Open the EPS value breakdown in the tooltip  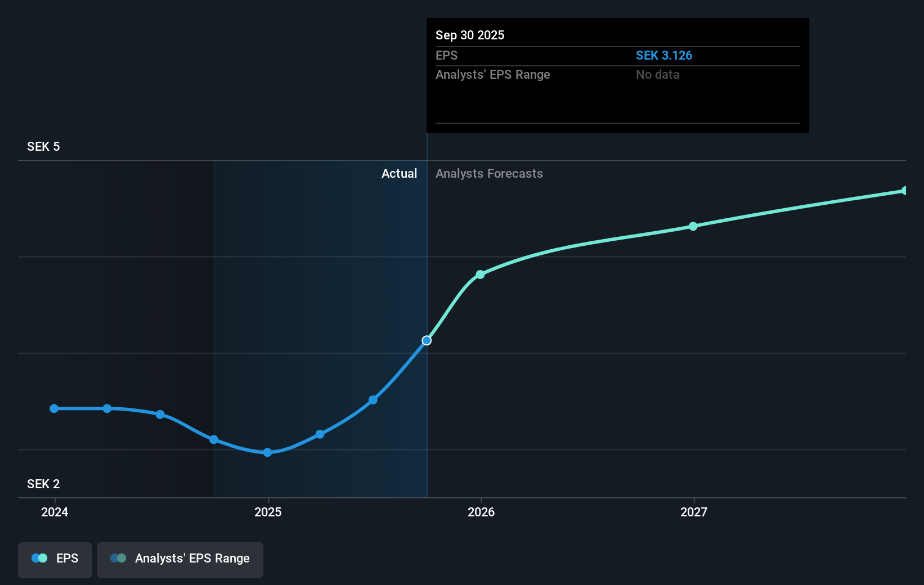pos(665,56)
